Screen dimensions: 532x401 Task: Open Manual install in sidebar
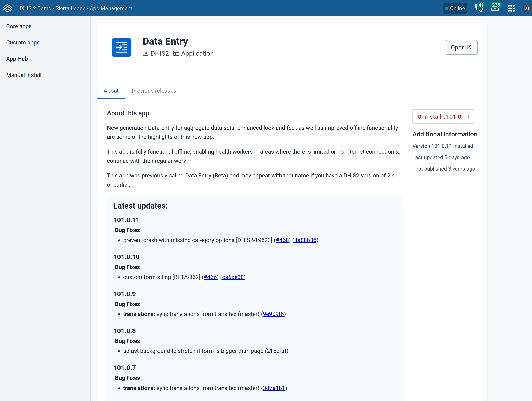24,75
